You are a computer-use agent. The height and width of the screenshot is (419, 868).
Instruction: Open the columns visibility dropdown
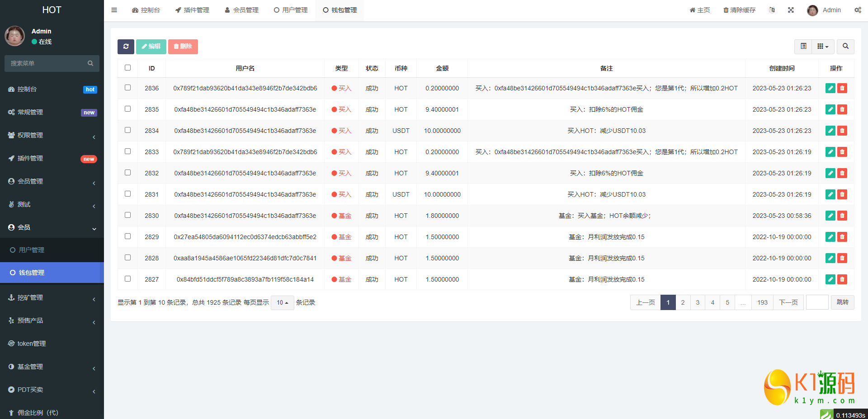point(823,47)
